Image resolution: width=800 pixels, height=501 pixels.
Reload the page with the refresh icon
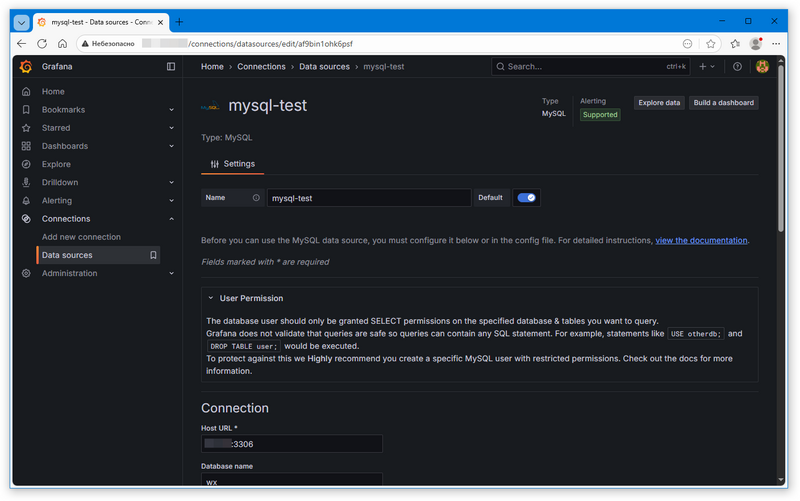(42, 44)
